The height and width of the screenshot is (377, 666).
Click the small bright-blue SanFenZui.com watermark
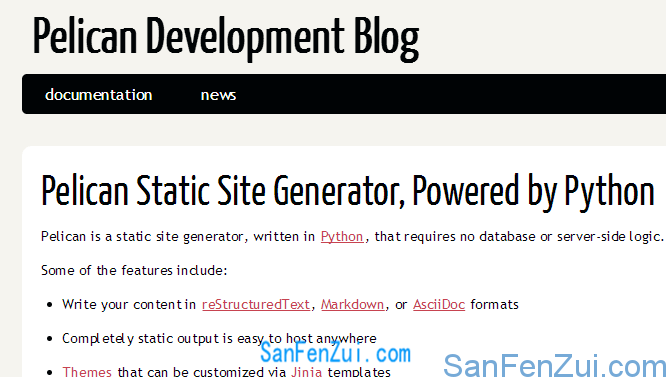(x=335, y=352)
